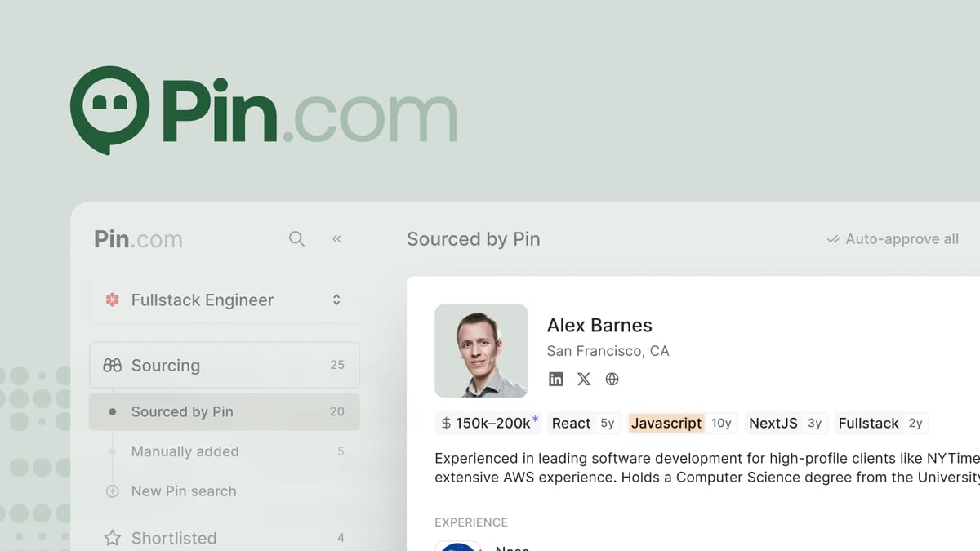Click the LinkedIn icon on Alex Barnes's profile
The height and width of the screenshot is (551, 980).
pos(556,379)
